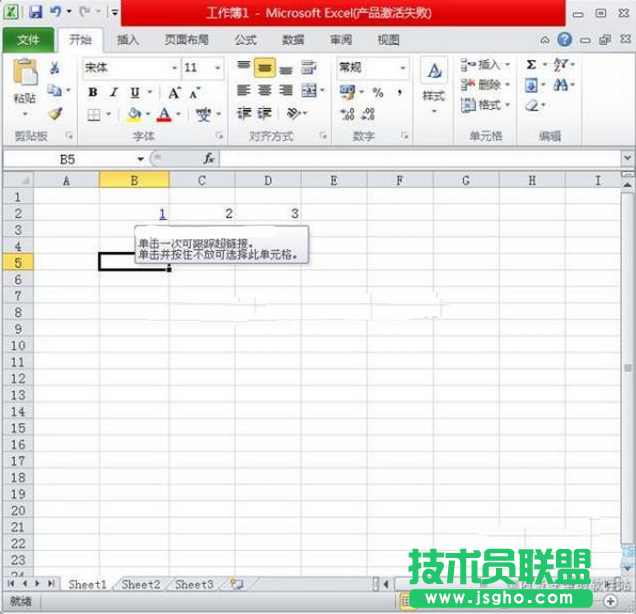
Task: Select cell C2 containing 2
Action: (202, 213)
